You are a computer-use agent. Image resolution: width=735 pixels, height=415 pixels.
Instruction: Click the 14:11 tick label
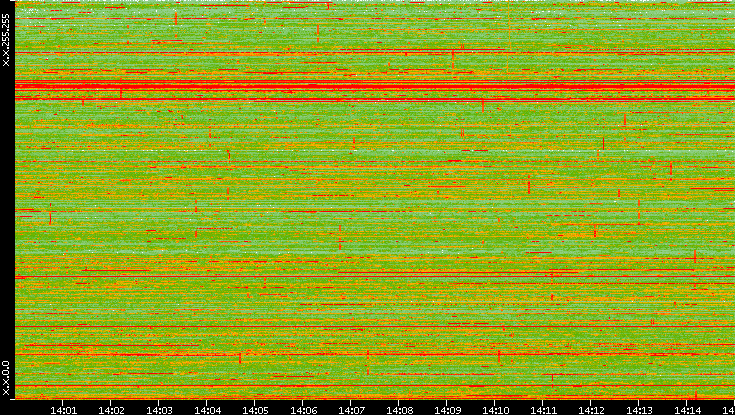[542, 410]
